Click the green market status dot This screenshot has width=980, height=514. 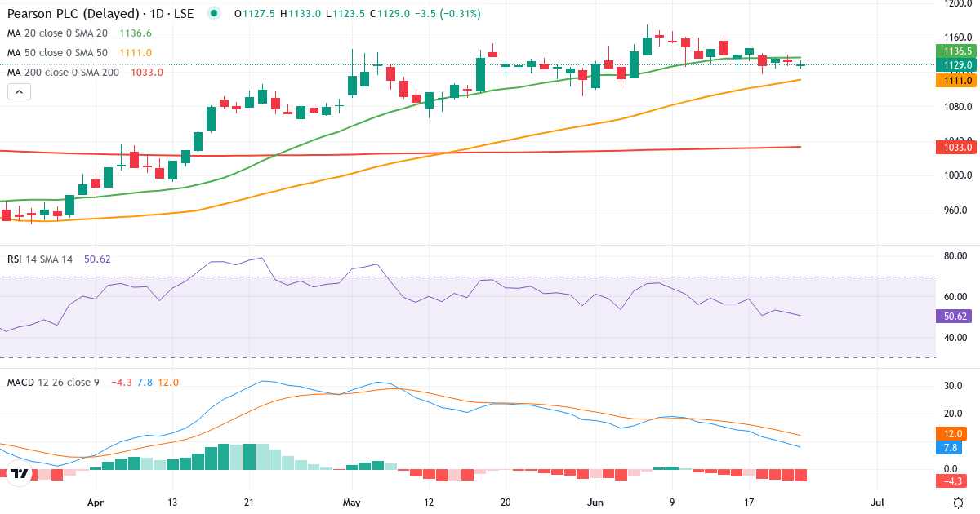(x=214, y=14)
